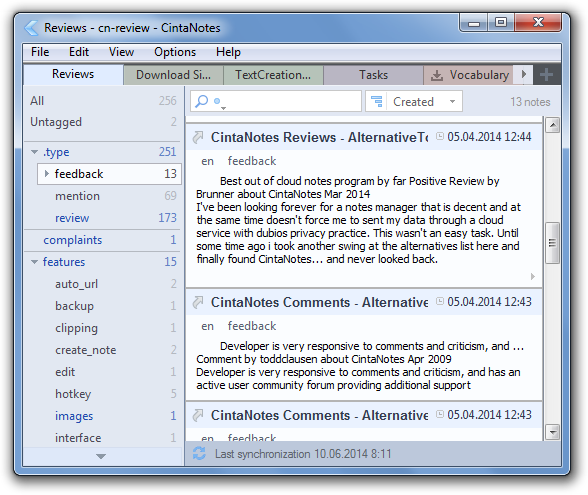Click the 13 notes counter
588x495 pixels.
click(530, 102)
